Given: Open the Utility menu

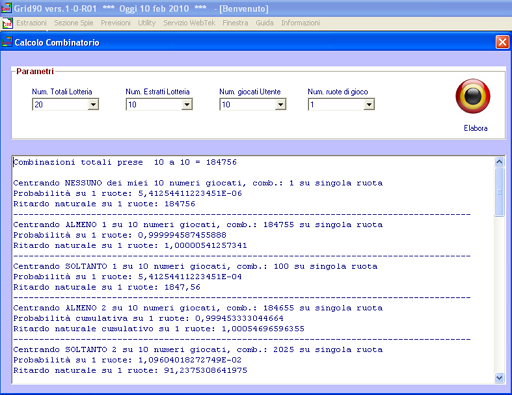Looking at the screenshot, I should pyautogui.click(x=147, y=23).
